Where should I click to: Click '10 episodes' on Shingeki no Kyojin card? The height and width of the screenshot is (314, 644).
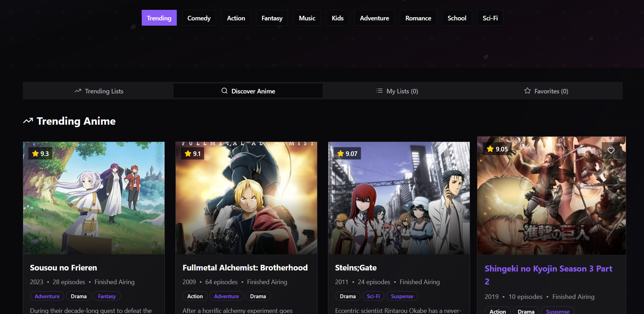click(525, 297)
